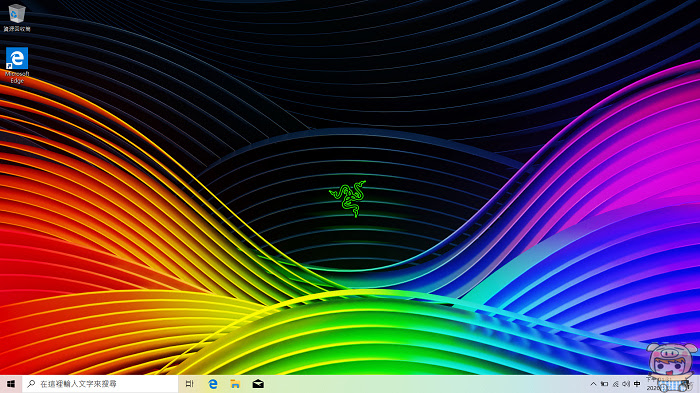The width and height of the screenshot is (700, 393).
Task: Expand the hidden system tray icons chevron
Action: 593,384
